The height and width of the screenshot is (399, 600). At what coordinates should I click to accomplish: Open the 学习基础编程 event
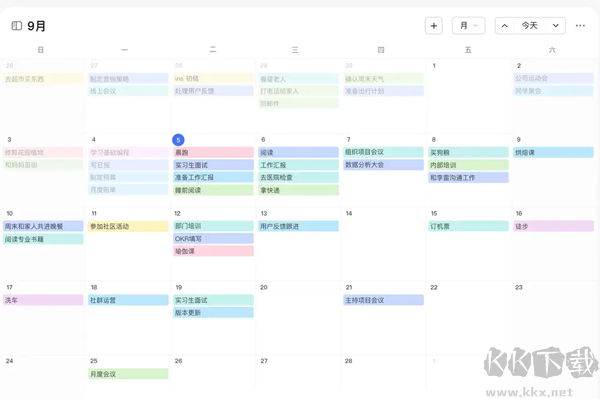coord(128,152)
